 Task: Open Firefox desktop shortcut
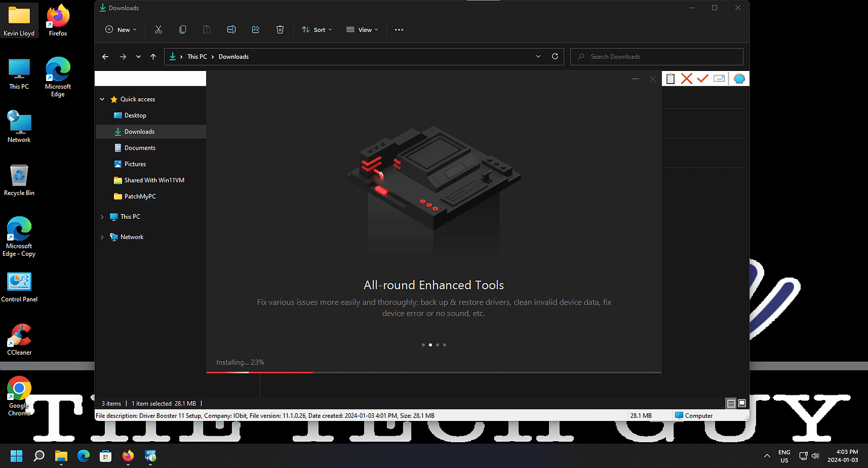[58, 21]
